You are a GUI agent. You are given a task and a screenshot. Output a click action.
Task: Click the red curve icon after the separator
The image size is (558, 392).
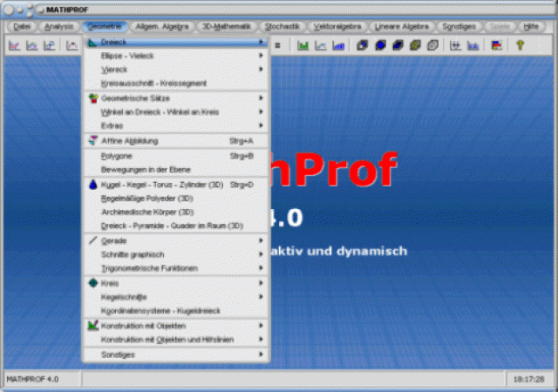[x=71, y=45]
